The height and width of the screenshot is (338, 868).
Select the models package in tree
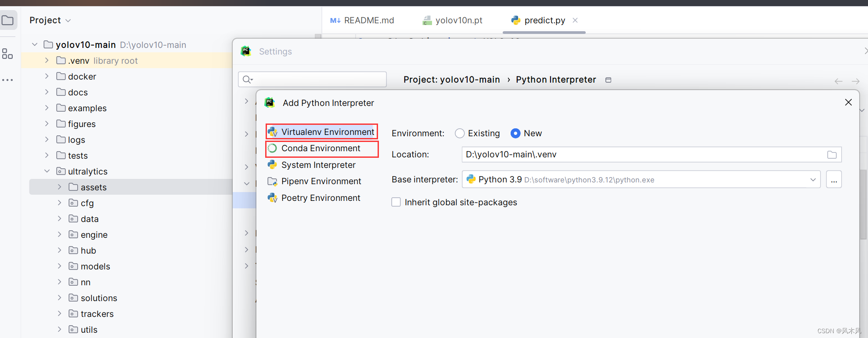[95, 266]
